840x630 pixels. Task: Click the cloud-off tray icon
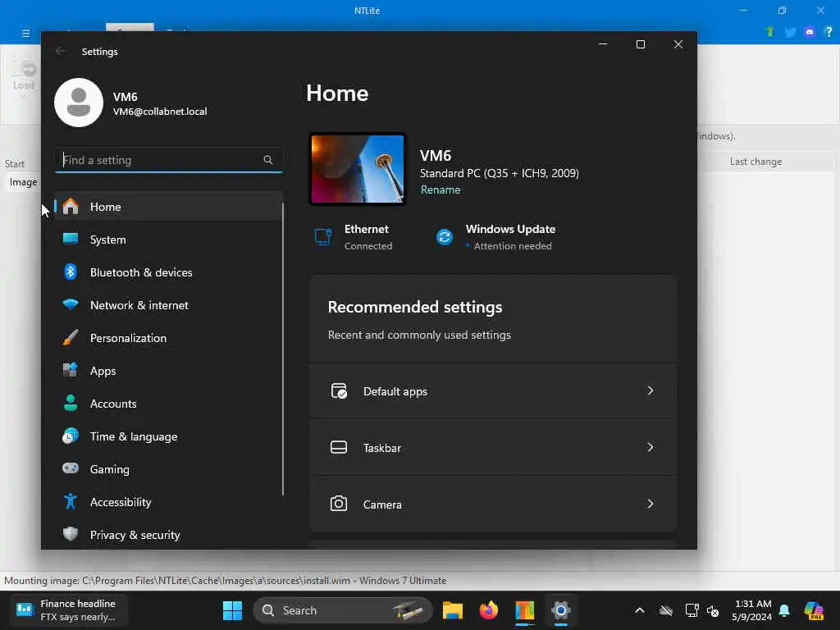coord(666,610)
